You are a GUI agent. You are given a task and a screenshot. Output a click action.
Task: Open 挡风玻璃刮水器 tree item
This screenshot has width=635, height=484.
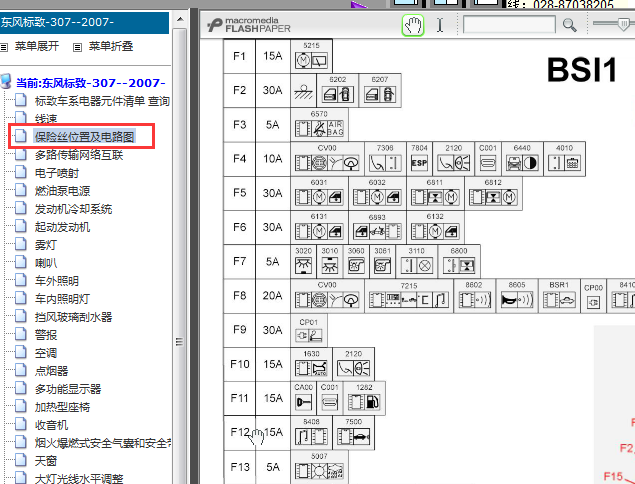pos(73,317)
